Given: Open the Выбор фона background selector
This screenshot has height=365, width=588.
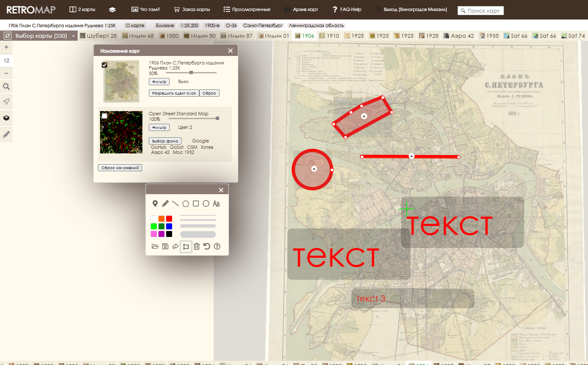Looking at the screenshot, I should [165, 141].
